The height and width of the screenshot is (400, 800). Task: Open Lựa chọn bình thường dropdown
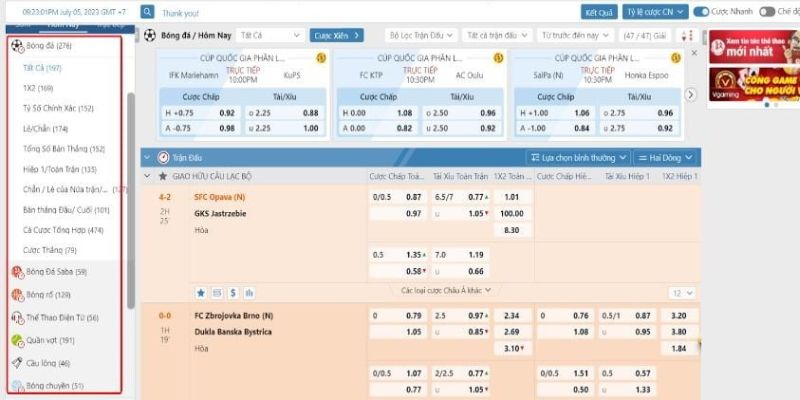[x=578, y=158]
